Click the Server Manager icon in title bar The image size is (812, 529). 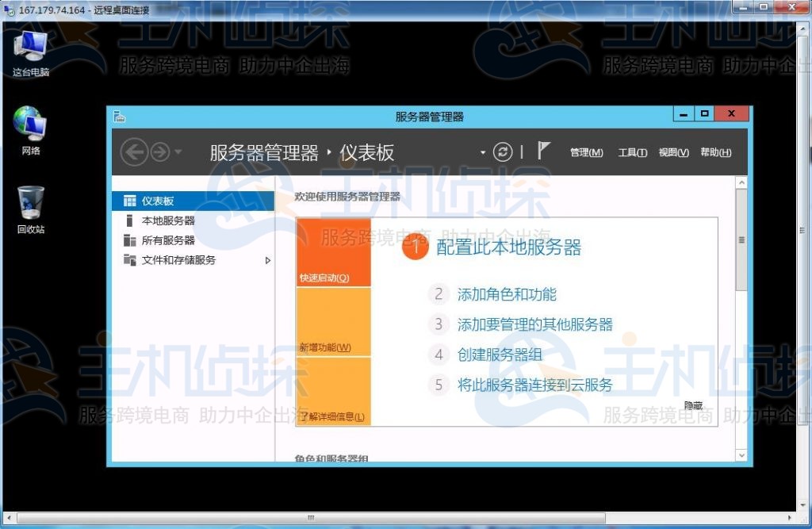[119, 114]
